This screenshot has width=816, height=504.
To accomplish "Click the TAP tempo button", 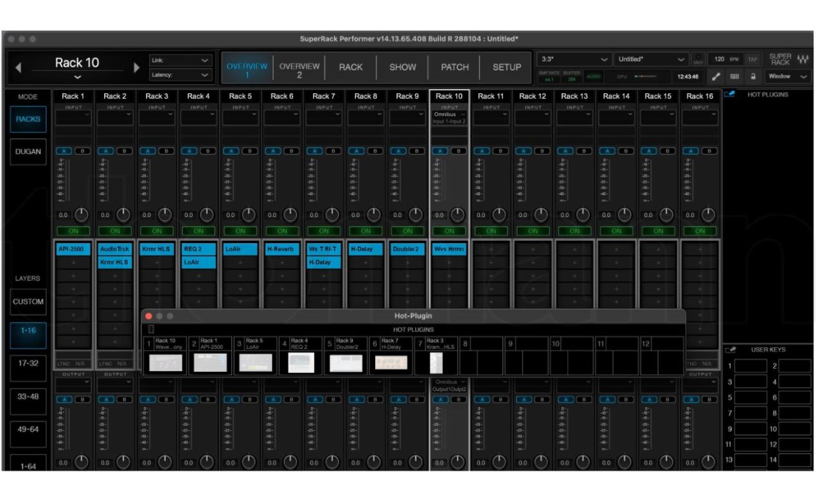I will click(752, 59).
